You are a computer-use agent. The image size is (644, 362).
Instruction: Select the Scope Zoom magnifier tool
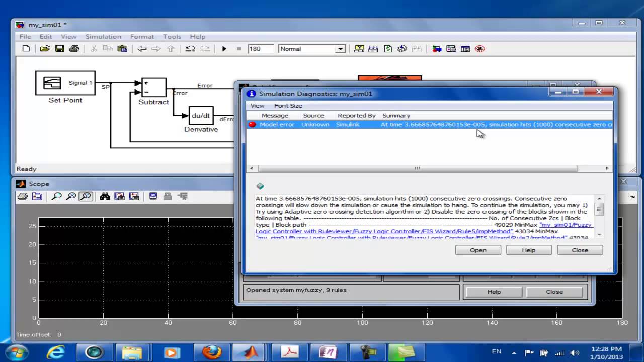[57, 196]
